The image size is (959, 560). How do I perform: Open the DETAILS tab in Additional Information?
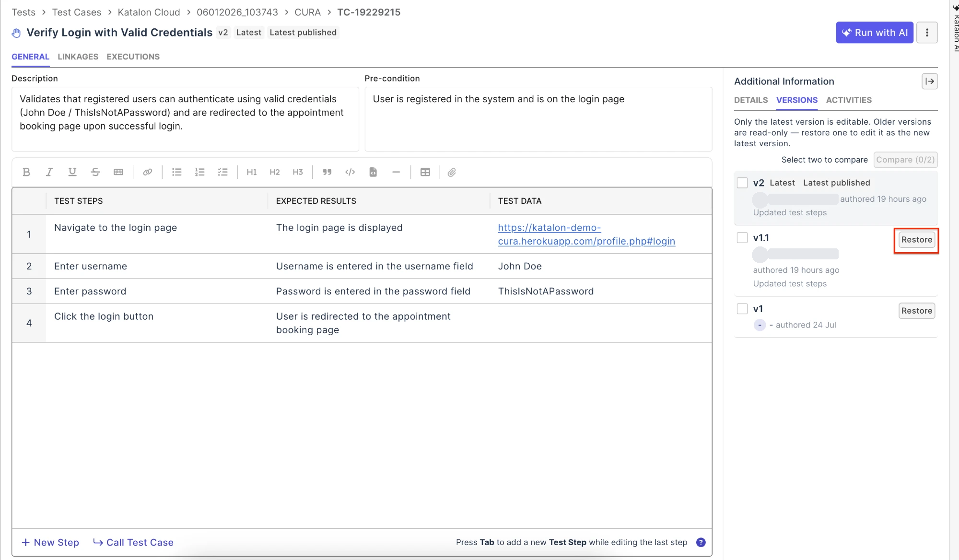[x=751, y=100]
